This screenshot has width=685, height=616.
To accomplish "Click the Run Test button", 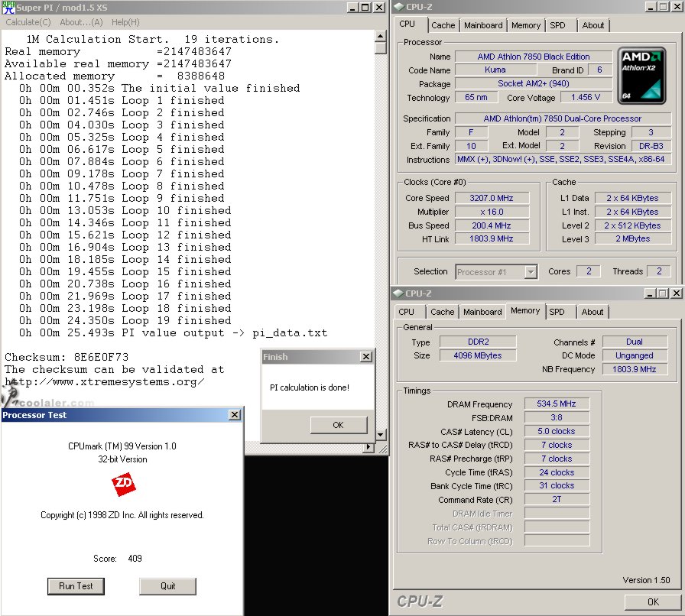I will coord(76,586).
